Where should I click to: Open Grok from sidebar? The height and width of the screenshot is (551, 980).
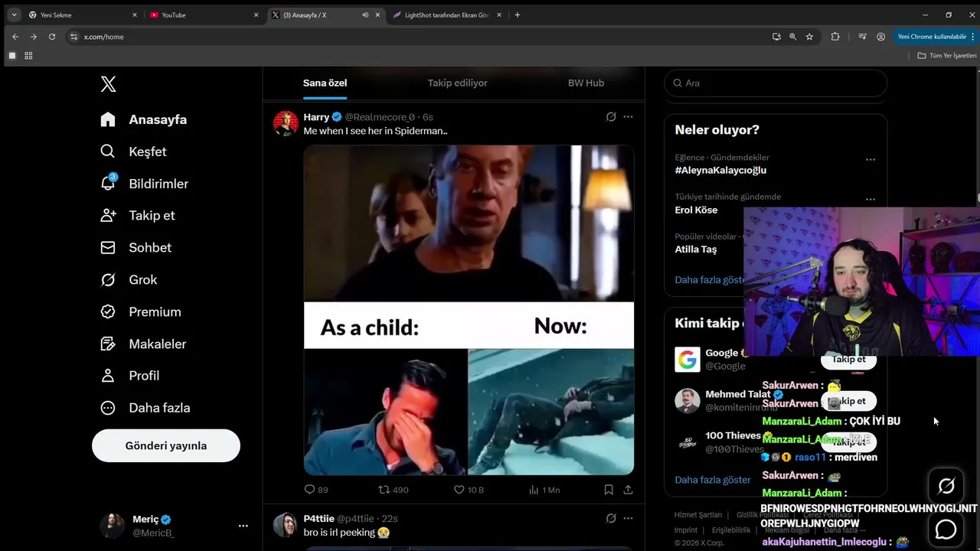point(129,279)
